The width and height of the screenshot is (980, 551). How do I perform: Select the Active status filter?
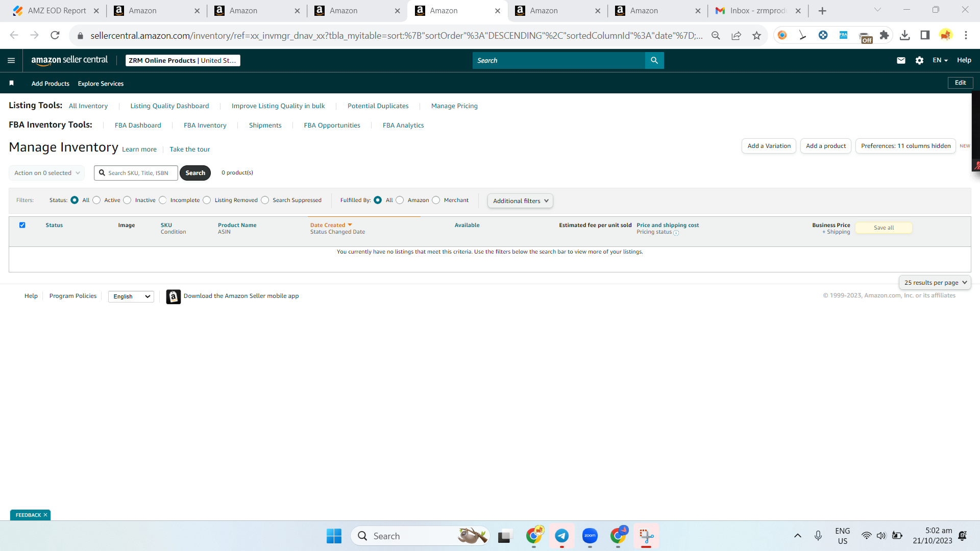click(x=96, y=200)
